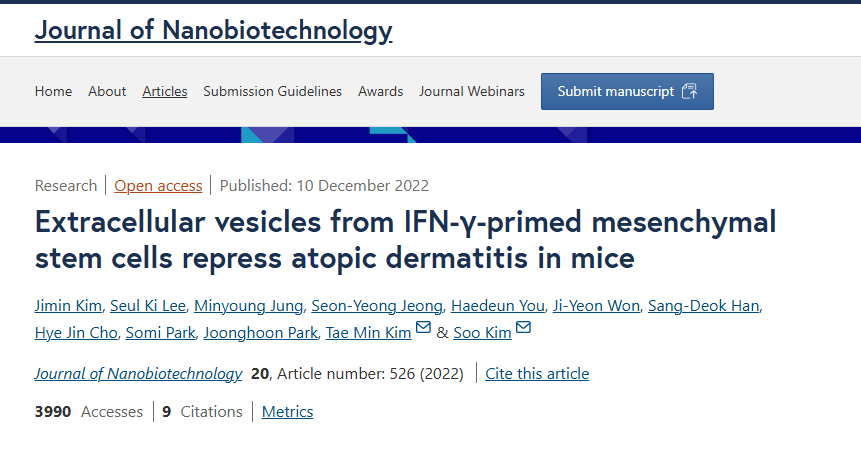
Task: Click the Open access link
Action: [x=158, y=185]
